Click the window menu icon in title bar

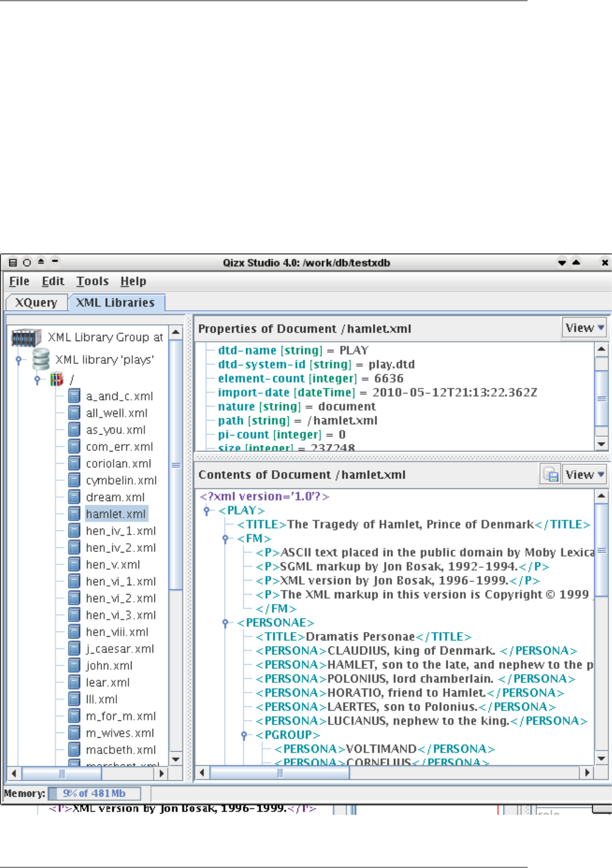point(13,262)
